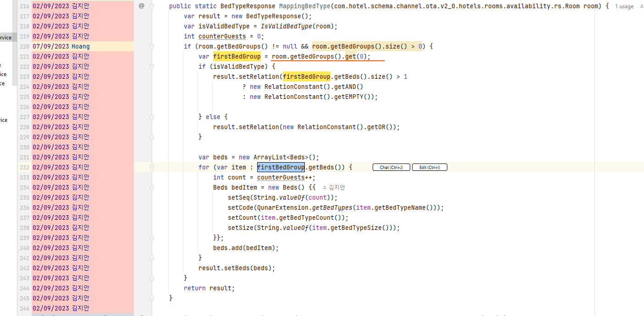
Task: Click the Edit (Ctrl+I) inline button
Action: [429, 167]
